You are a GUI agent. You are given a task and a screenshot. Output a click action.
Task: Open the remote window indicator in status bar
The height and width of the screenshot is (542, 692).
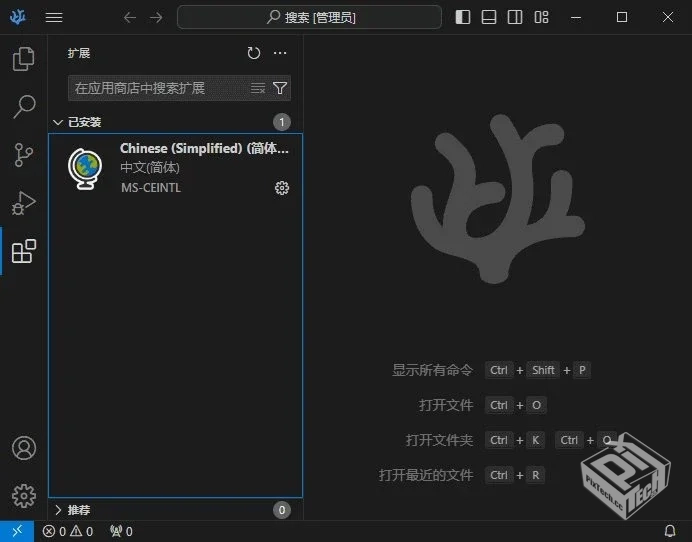coord(17,531)
